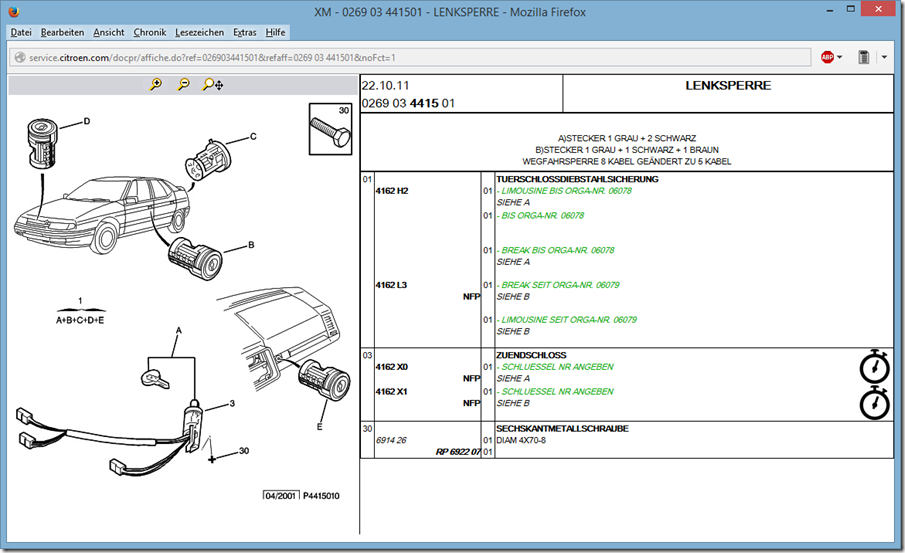Click the bolt thumbnail numbered 30
The height and width of the screenshot is (553, 905).
pyautogui.click(x=330, y=129)
